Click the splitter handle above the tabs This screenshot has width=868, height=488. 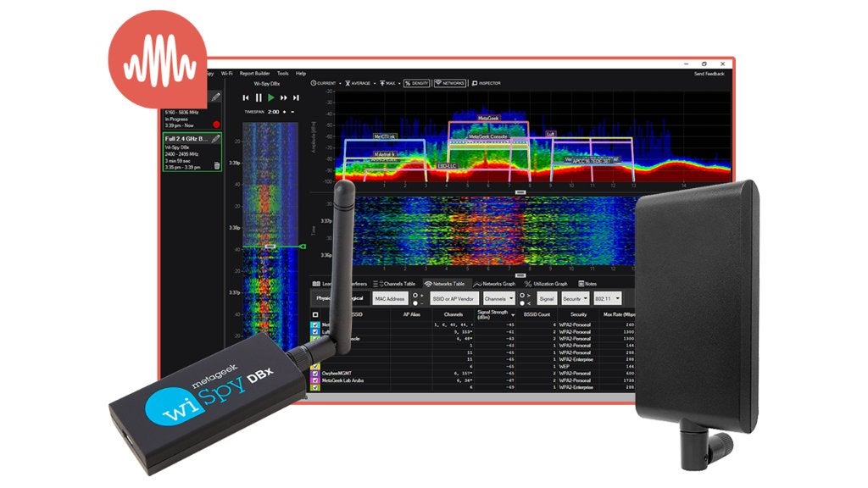[520, 275]
